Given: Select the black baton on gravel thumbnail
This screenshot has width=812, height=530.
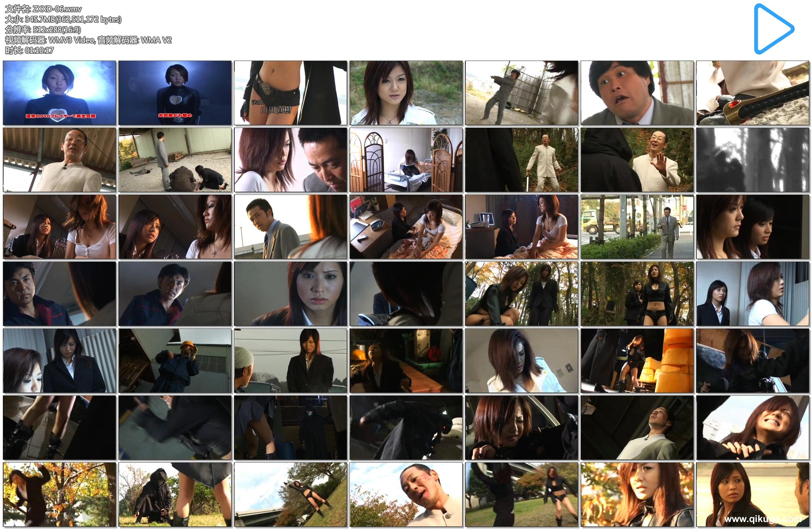Looking at the screenshot, I should click(752, 93).
